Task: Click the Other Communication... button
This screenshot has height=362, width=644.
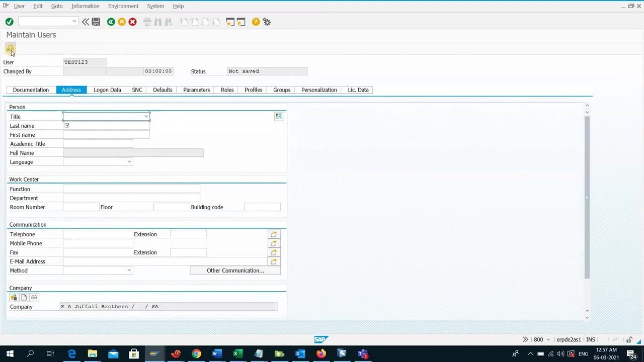Action: (x=235, y=270)
